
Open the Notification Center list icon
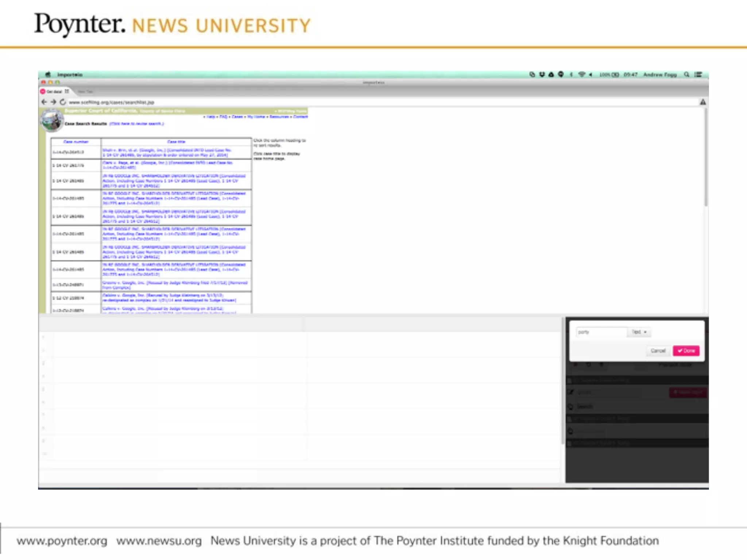(x=698, y=74)
